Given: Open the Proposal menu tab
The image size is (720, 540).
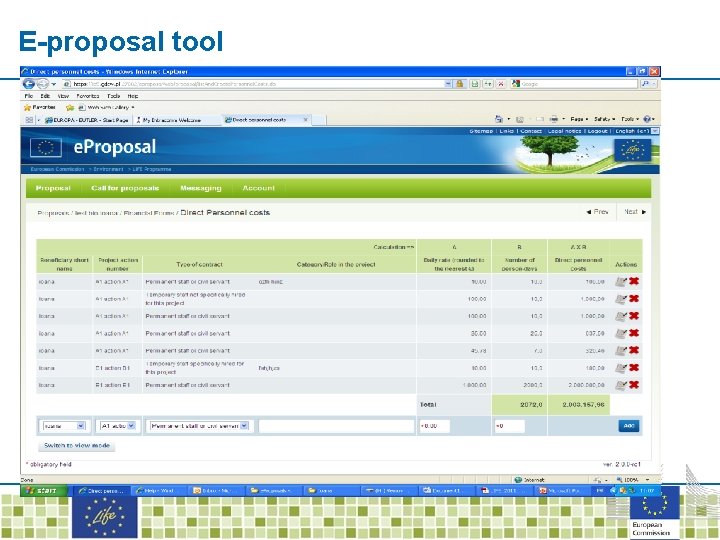Looking at the screenshot, I should [x=53, y=188].
